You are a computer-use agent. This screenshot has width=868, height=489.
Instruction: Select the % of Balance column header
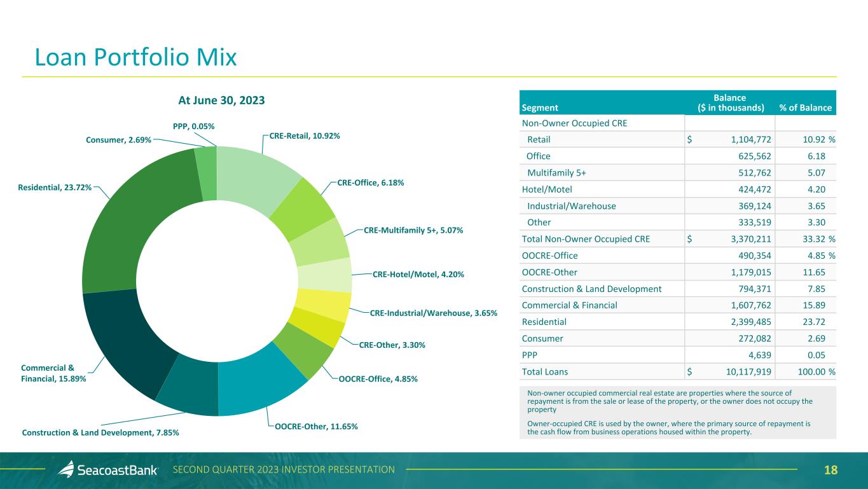805,107
